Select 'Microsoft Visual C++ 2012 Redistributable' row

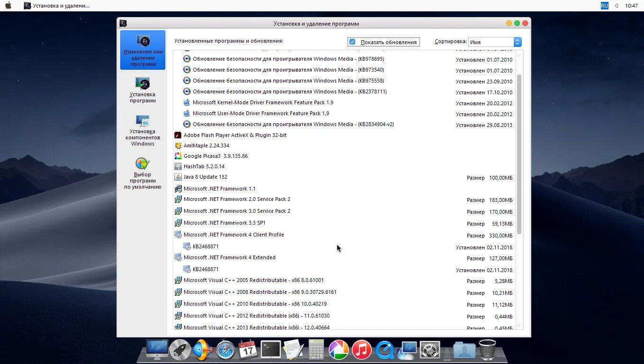tap(344, 316)
